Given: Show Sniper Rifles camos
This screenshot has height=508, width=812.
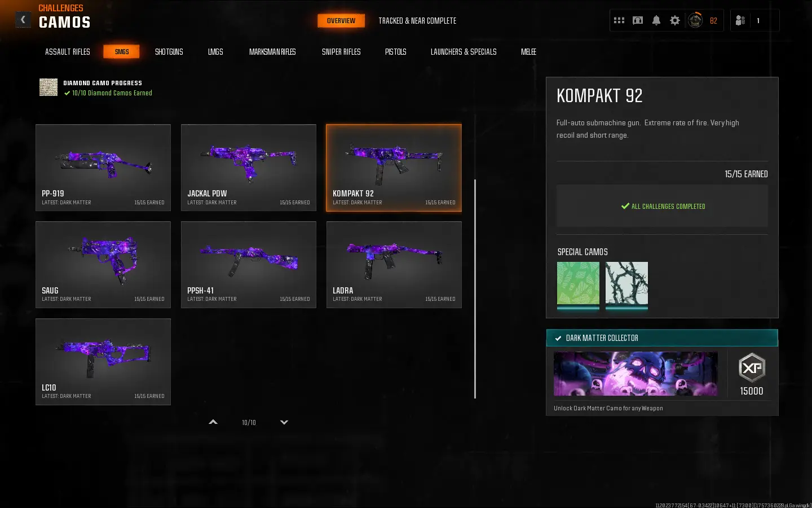Looking at the screenshot, I should click(341, 52).
